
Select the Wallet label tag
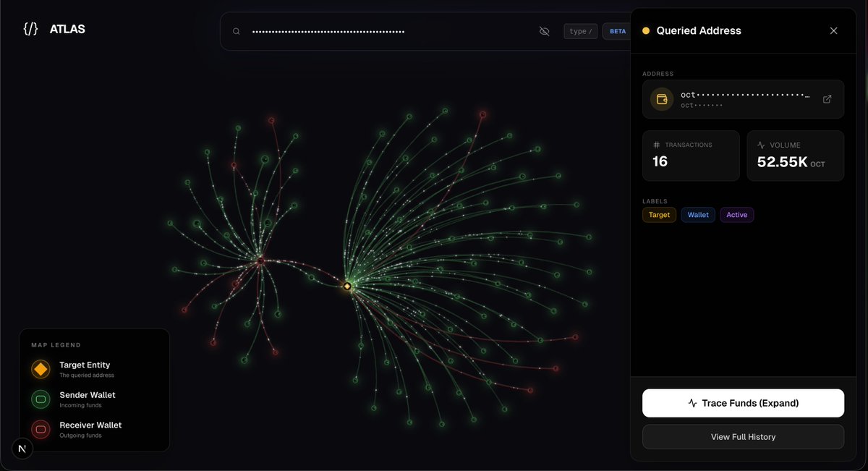(x=698, y=215)
